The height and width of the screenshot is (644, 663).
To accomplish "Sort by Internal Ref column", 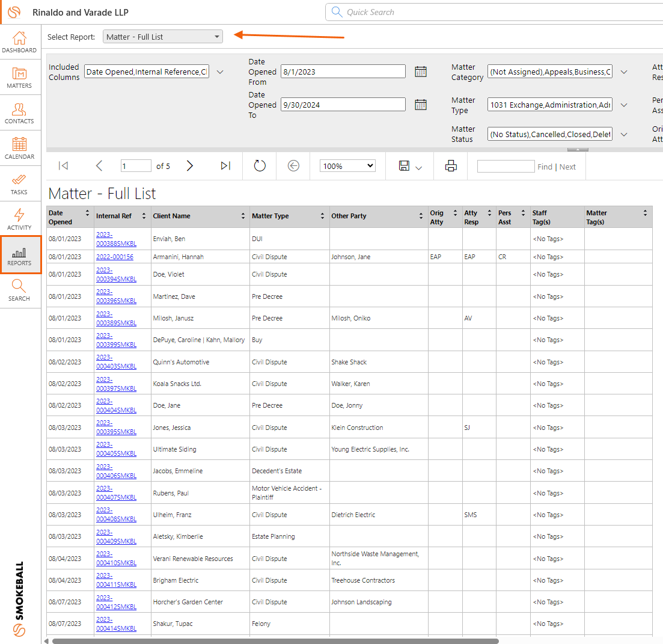I will (x=144, y=216).
